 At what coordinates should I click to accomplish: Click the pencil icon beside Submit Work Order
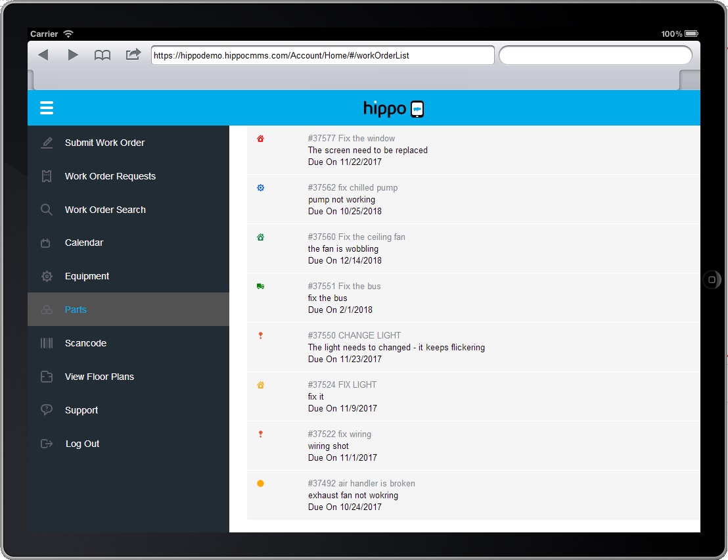tap(47, 143)
